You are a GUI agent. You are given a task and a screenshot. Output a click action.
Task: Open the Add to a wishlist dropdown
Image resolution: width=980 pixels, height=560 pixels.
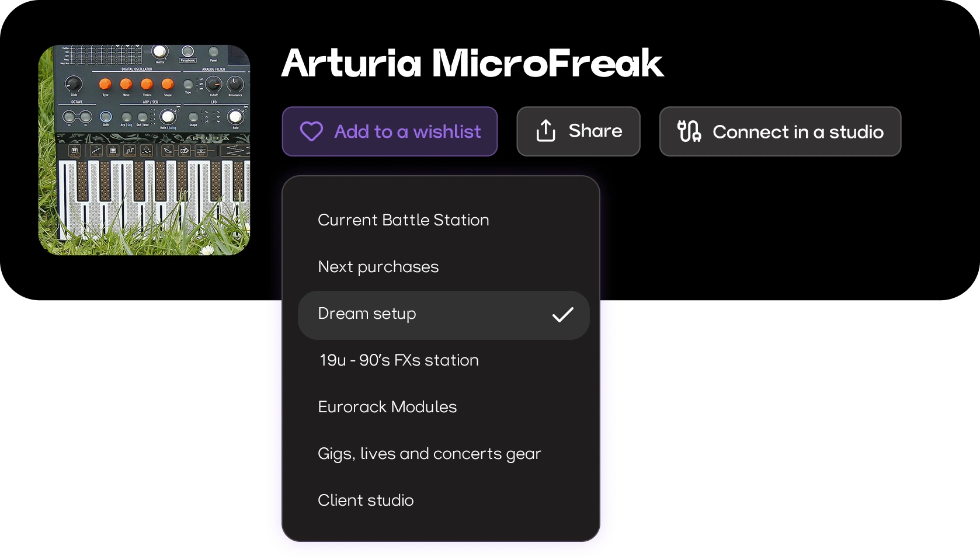click(x=390, y=131)
